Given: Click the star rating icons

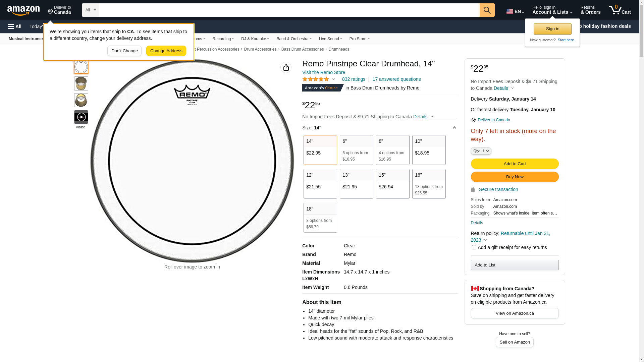Looking at the screenshot, I should pyautogui.click(x=316, y=79).
